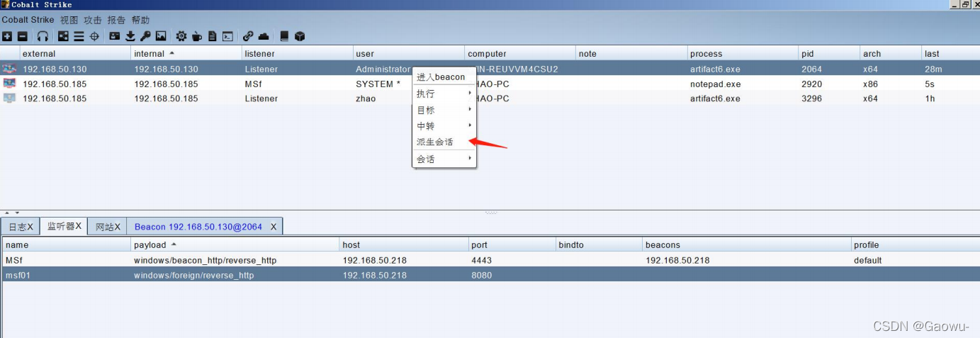Select the MSf listener row
The width and height of the screenshot is (980, 338).
pyautogui.click(x=490, y=260)
